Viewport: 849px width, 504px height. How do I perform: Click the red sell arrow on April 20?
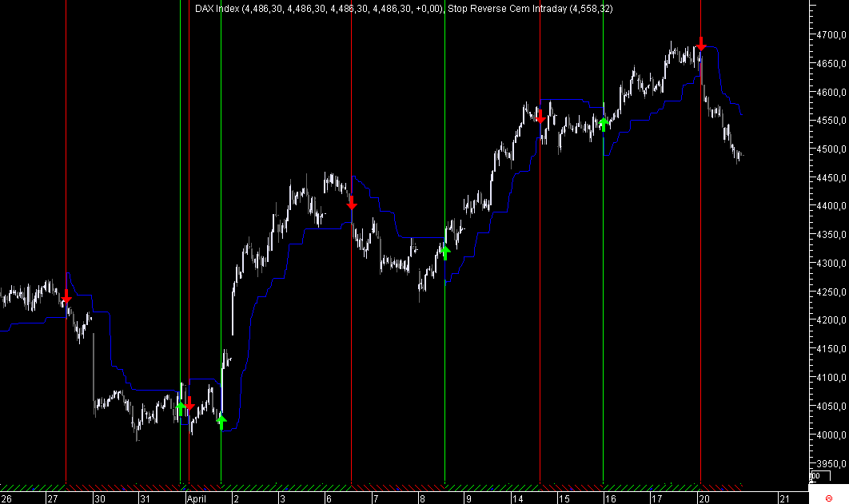701,44
